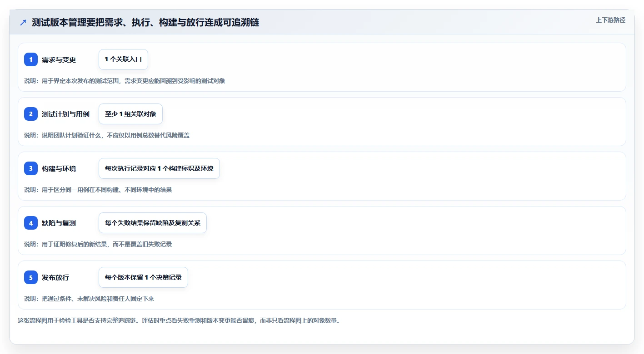Viewport: 644px width, 354px height.
Task: Click the description starting 说明：用于界定本次发布的测试范围
Action: (125, 81)
